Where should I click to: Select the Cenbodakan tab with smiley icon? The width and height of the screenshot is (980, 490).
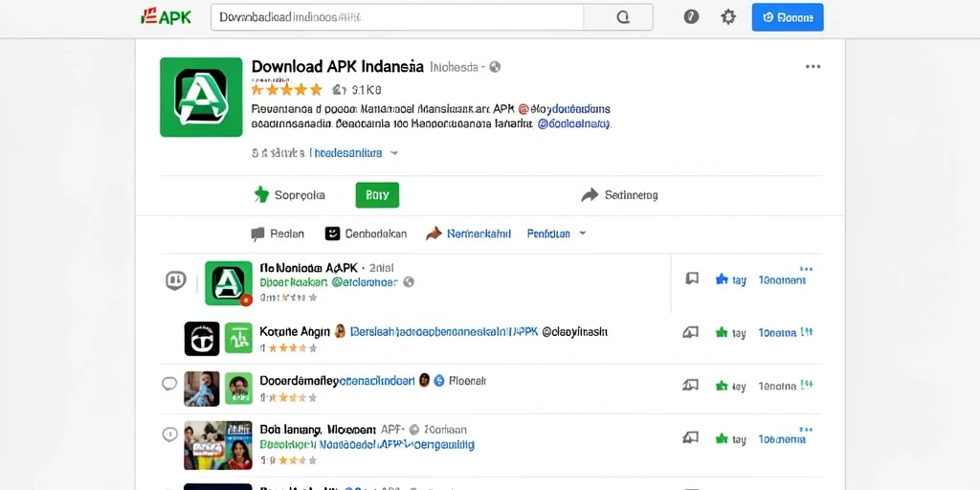pyautogui.click(x=367, y=234)
